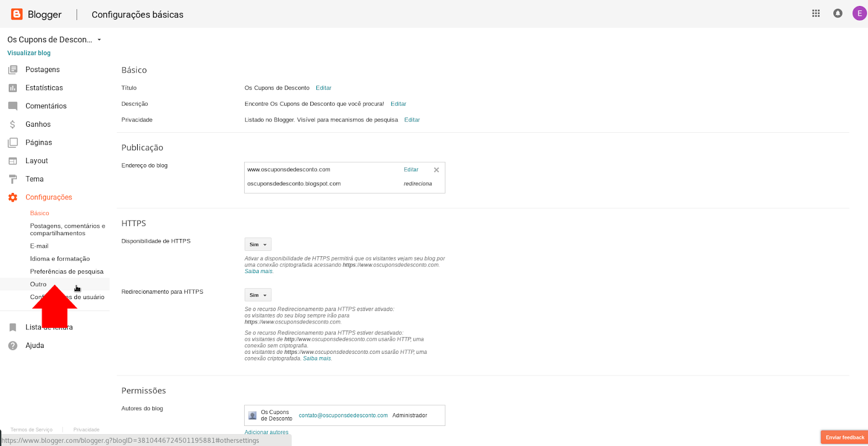The width and height of the screenshot is (868, 446).
Task: Open Ganhos in the sidebar
Action: pyautogui.click(x=38, y=124)
